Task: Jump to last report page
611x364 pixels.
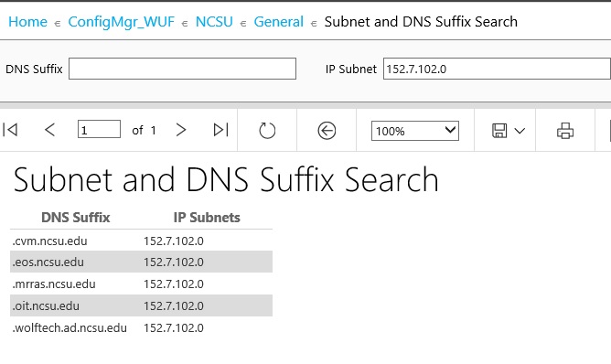Action: tap(221, 130)
